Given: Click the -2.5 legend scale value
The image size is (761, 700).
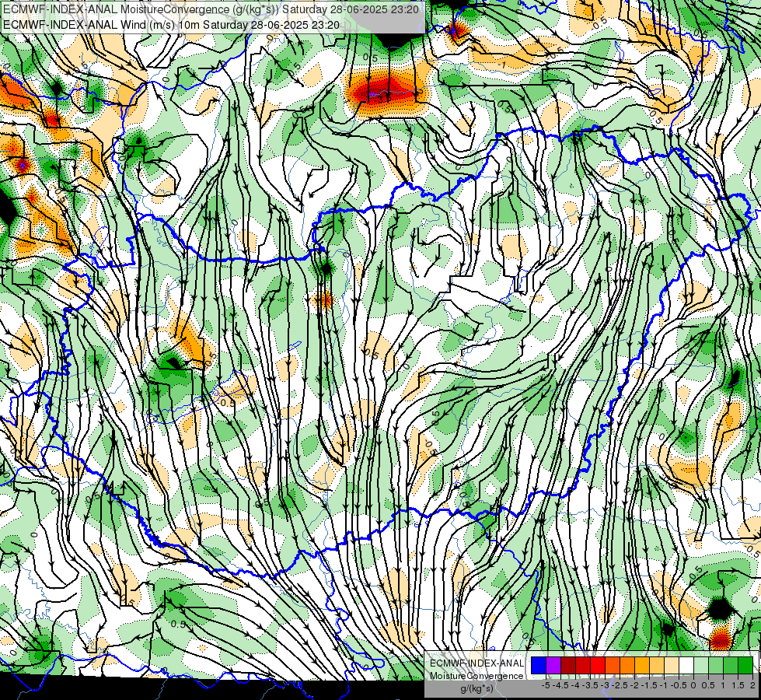Looking at the screenshot, I should (620, 685).
